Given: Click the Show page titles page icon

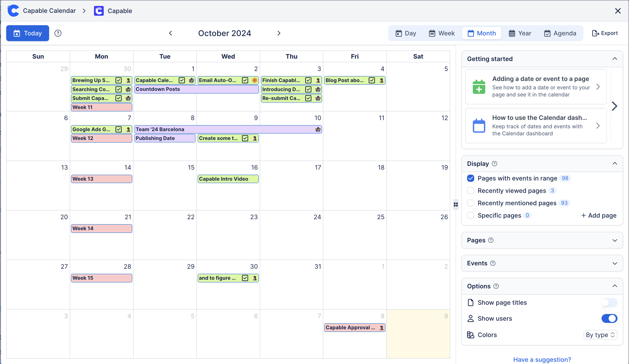Looking at the screenshot, I should [470, 302].
